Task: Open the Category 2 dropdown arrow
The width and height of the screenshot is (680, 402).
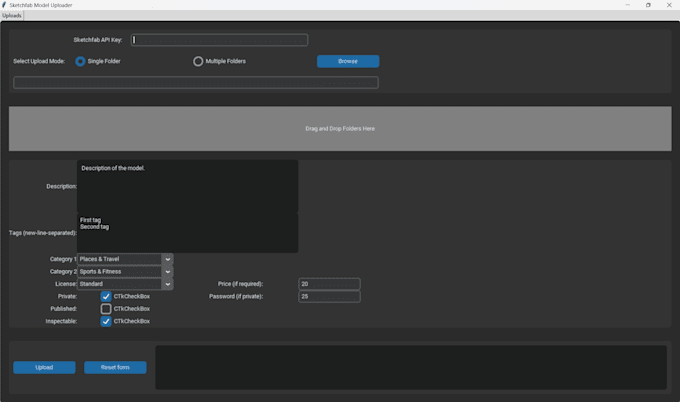Action: pos(168,271)
